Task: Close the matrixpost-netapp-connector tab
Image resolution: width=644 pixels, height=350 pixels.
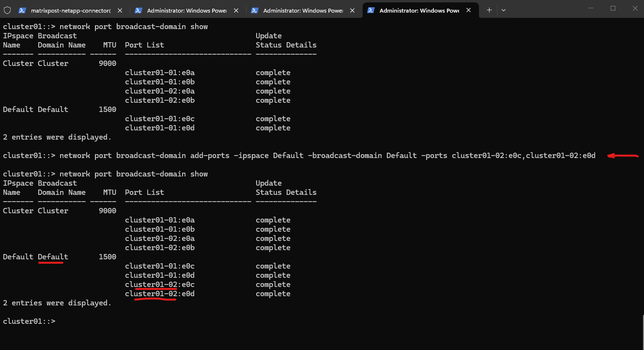Action: [120, 10]
